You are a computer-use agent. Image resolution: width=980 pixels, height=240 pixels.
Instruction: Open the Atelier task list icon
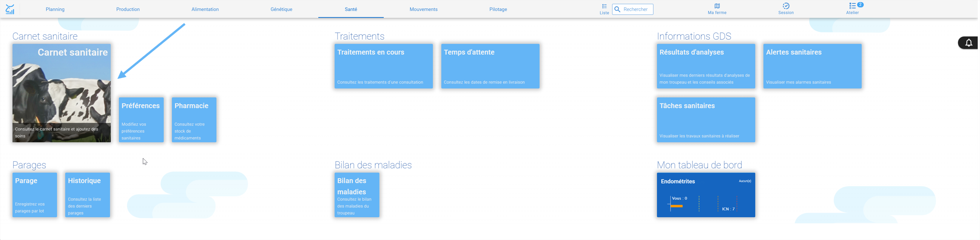click(852, 6)
